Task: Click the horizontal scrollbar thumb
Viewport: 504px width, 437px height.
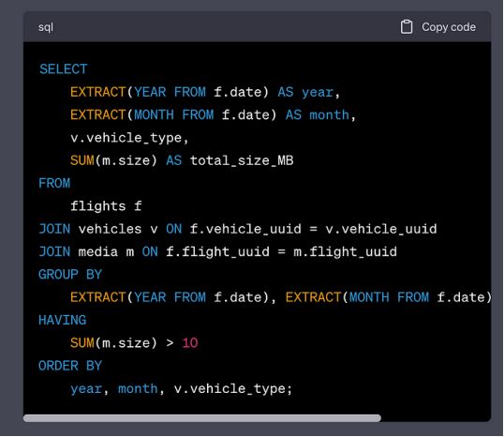Action: click(202, 418)
